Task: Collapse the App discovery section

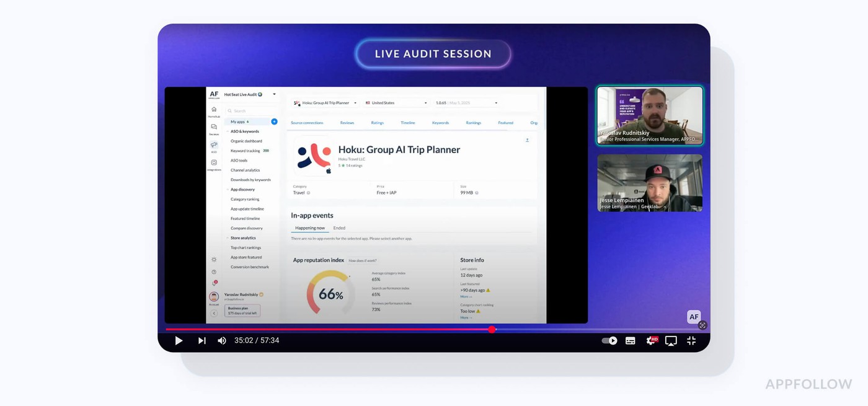Action: tap(228, 190)
